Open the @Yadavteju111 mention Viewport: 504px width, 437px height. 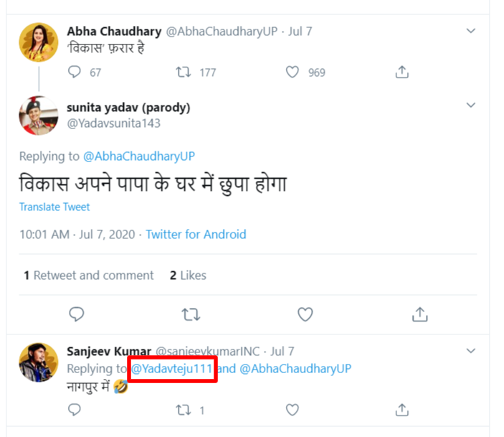172,369
